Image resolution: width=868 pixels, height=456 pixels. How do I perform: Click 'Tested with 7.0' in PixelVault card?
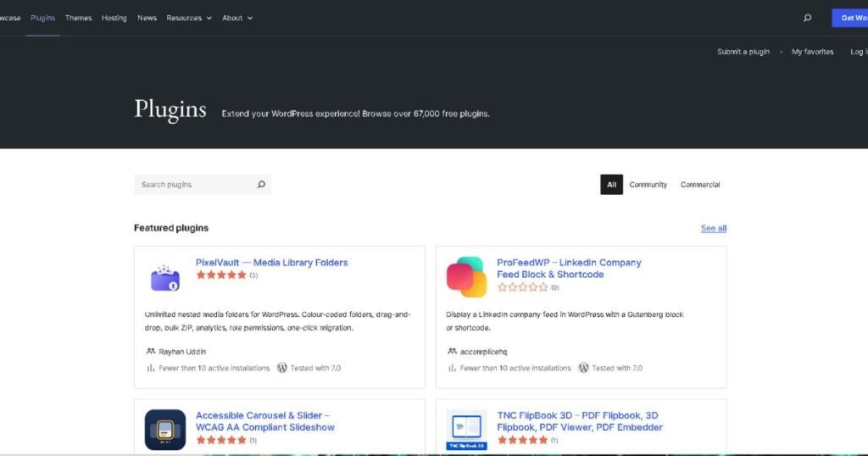pyautogui.click(x=315, y=368)
